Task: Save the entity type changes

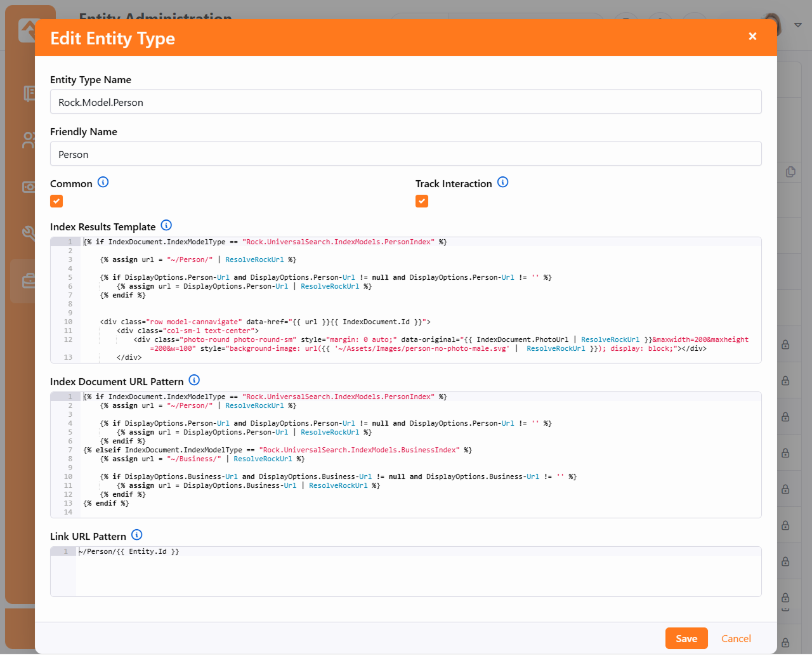Action: tap(686, 638)
